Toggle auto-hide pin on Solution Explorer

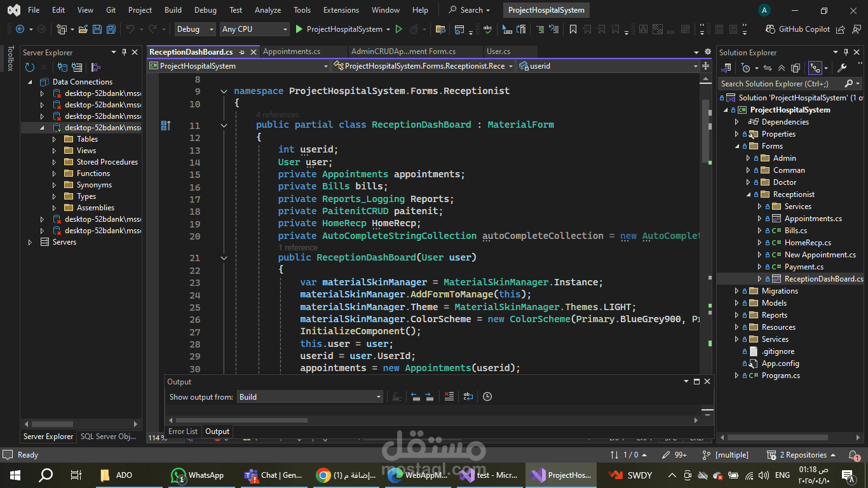click(x=848, y=53)
